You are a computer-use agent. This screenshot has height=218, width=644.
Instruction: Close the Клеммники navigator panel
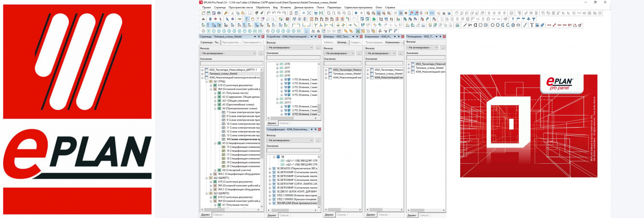(403, 37)
